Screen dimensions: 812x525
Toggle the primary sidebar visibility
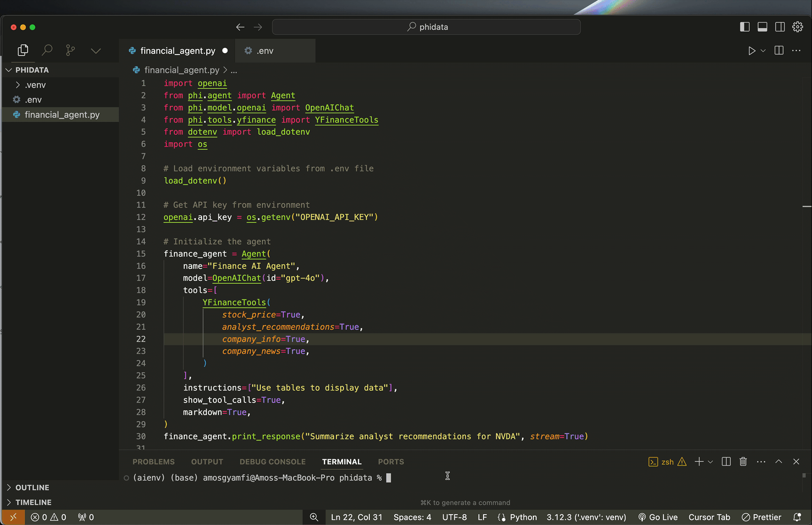coord(744,27)
